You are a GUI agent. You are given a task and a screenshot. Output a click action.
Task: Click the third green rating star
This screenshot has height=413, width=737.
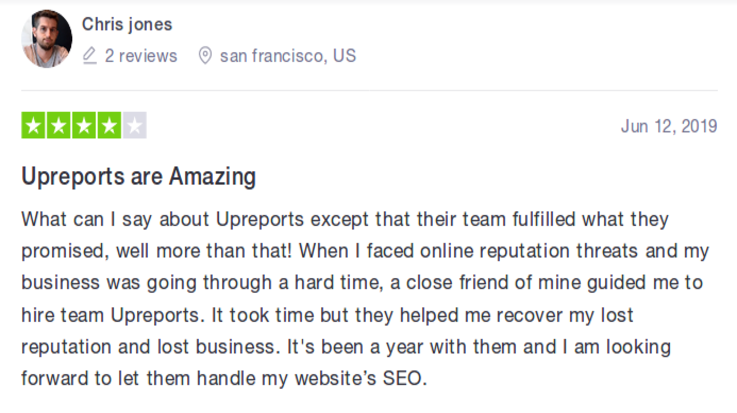coord(84,125)
